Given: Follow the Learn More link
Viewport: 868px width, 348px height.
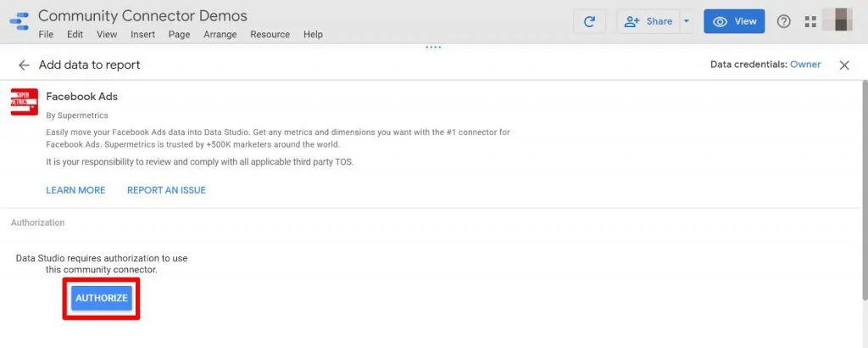Looking at the screenshot, I should click(x=75, y=190).
